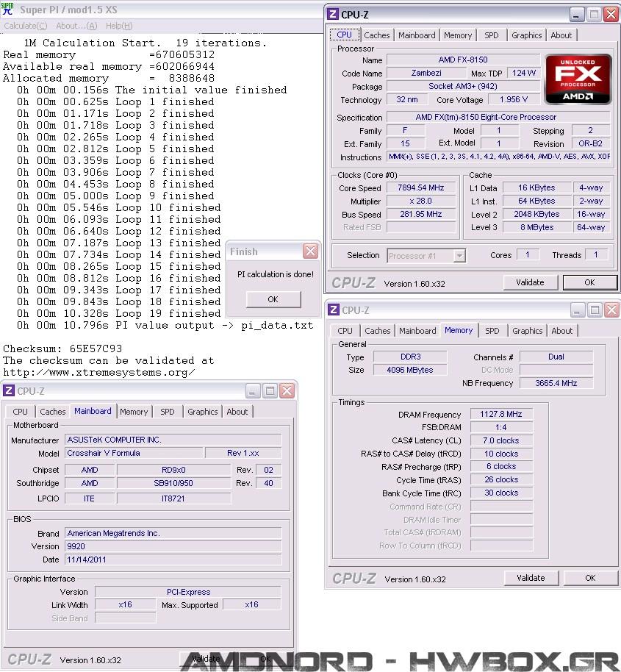
Task: Click the Link Width x16 value
Action: [125, 604]
